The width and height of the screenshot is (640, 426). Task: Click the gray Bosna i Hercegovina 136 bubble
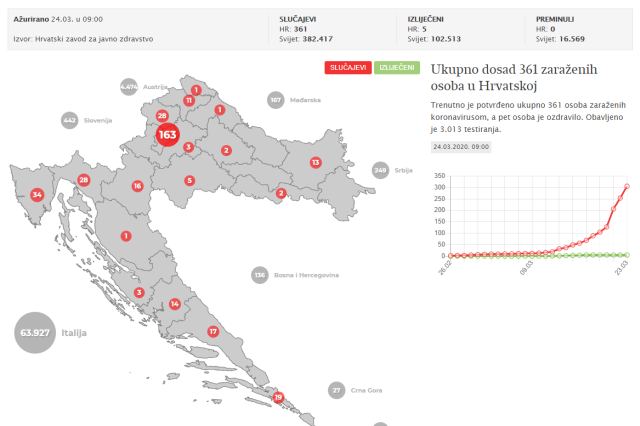pos(259,274)
